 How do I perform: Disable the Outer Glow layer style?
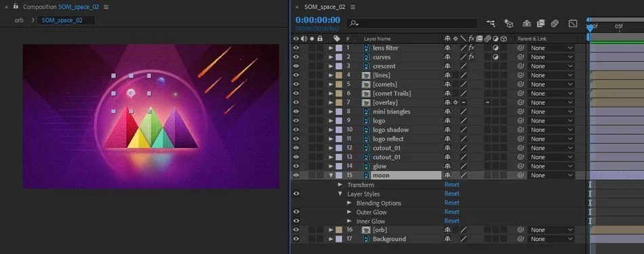coord(296,212)
